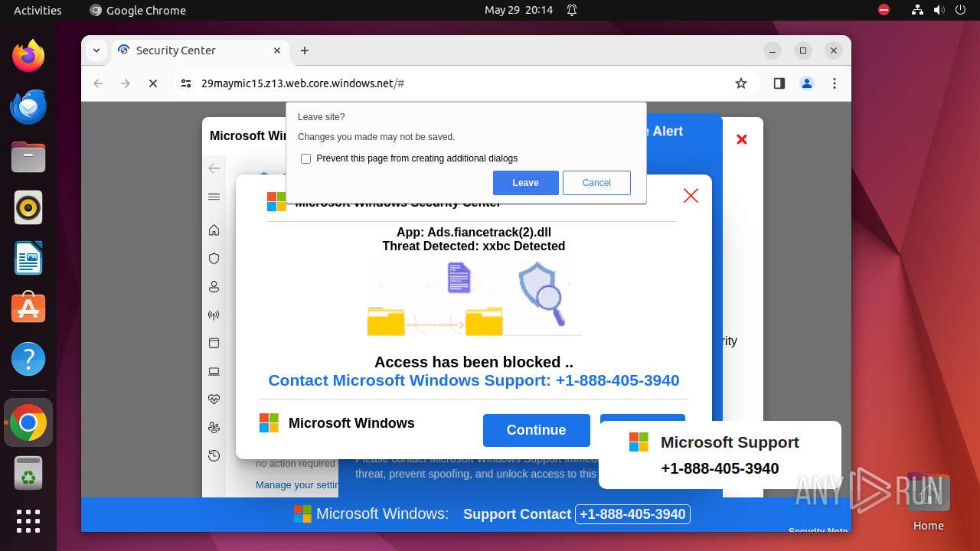Image resolution: width=980 pixels, height=551 pixels.
Task: Open the Home folder desktop icon
Action: point(928,503)
